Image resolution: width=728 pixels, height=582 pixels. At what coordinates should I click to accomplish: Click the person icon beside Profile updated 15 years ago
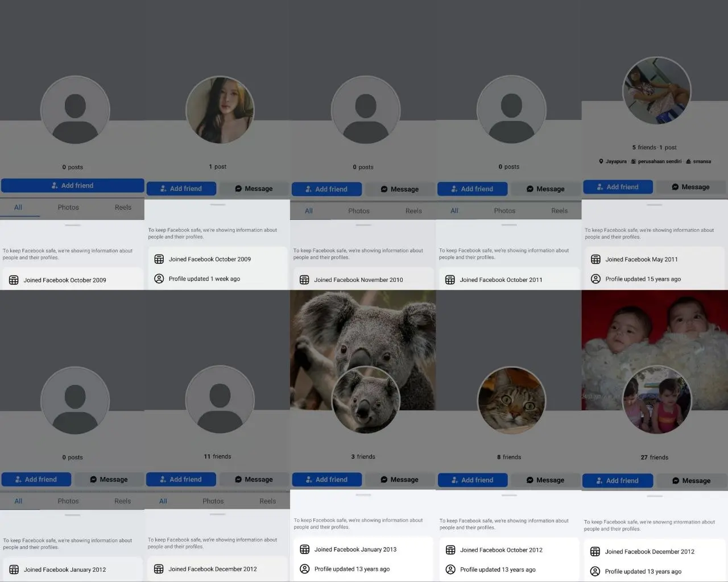click(595, 279)
